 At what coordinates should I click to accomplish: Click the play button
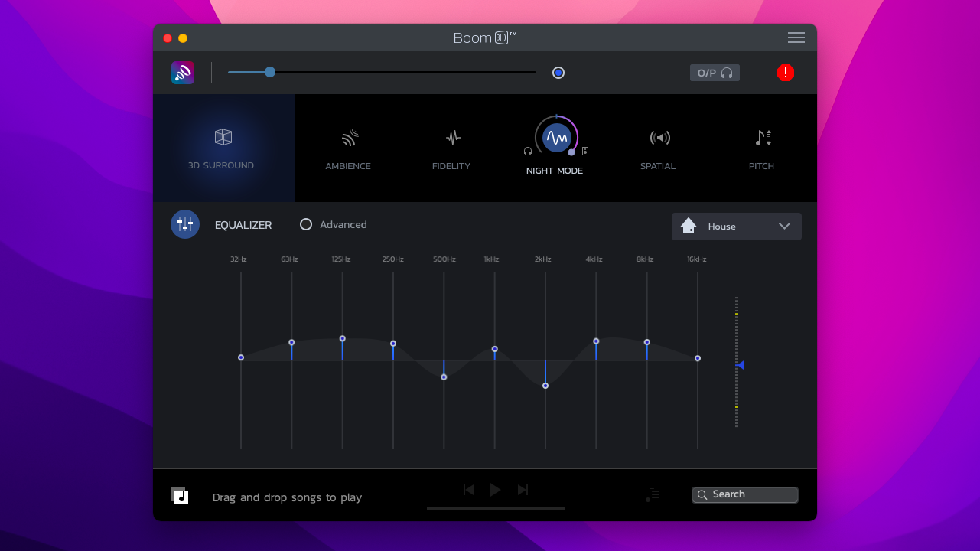(495, 490)
